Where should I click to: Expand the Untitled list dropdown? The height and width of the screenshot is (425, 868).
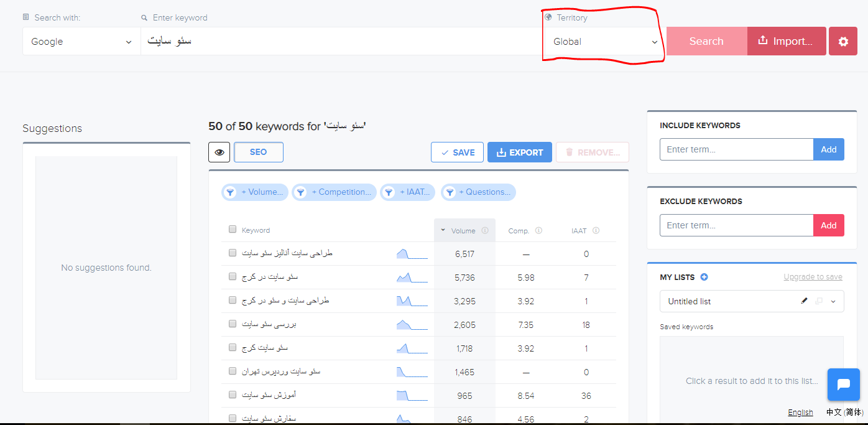click(x=833, y=301)
